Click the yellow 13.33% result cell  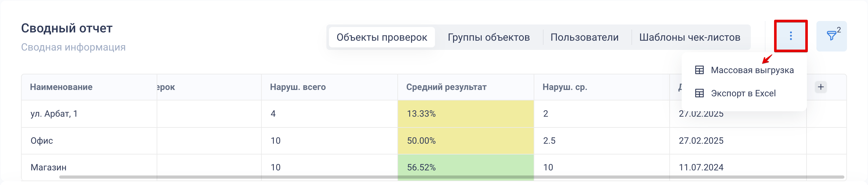coord(466,114)
